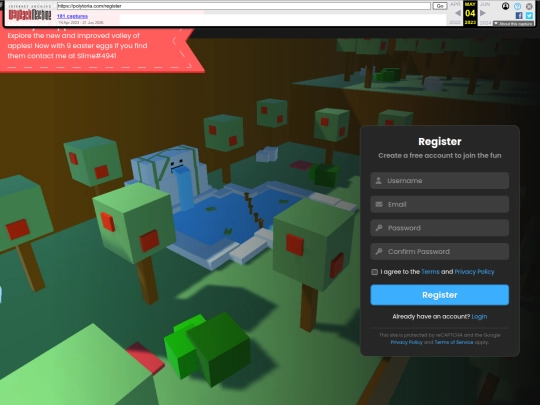Open the Terms link

tap(430, 272)
